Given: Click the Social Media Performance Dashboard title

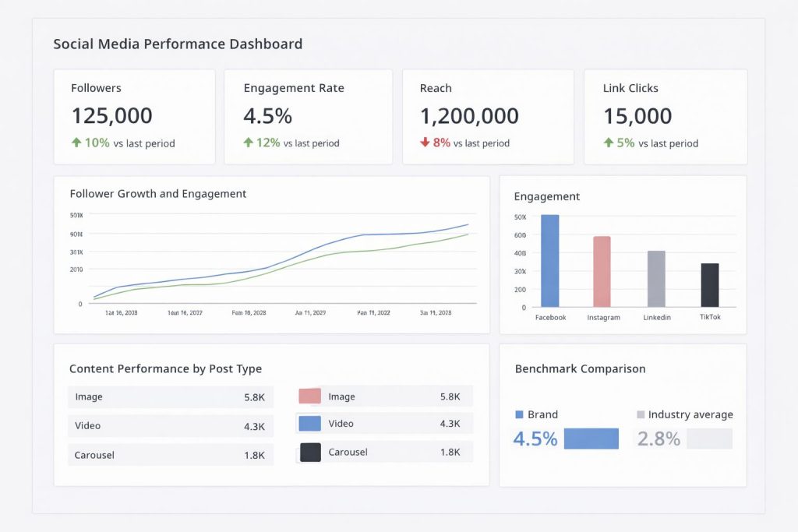Looking at the screenshot, I should [x=178, y=44].
